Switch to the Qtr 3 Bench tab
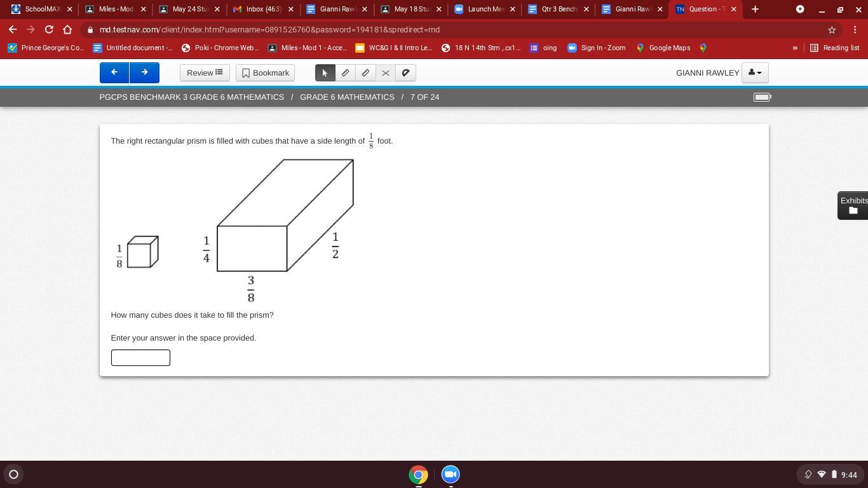Image resolution: width=868 pixels, height=488 pixels. [x=557, y=9]
